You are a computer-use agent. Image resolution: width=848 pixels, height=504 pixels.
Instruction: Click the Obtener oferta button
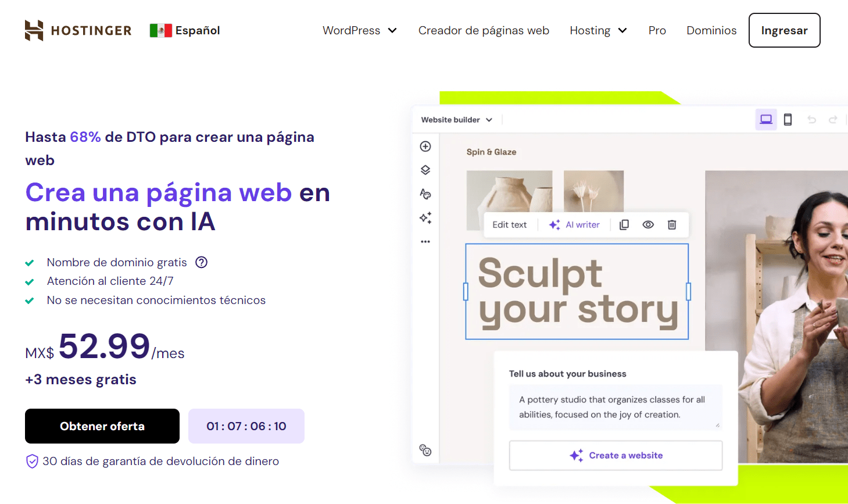102,426
